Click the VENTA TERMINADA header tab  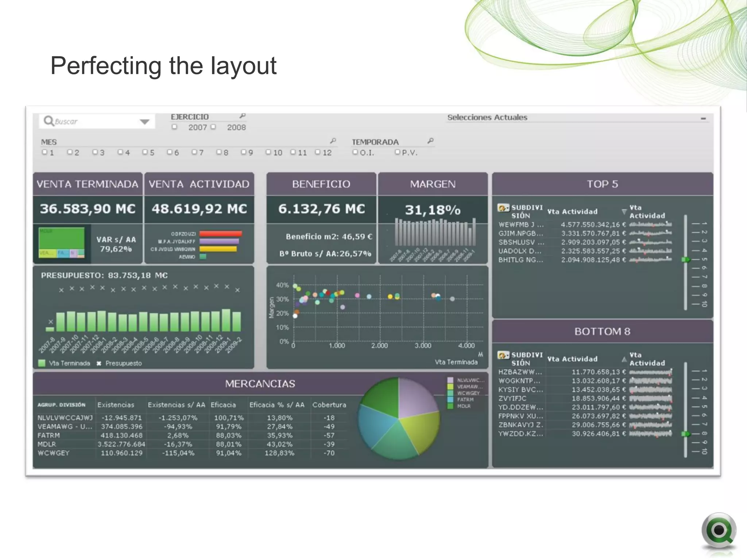pyautogui.click(x=88, y=184)
